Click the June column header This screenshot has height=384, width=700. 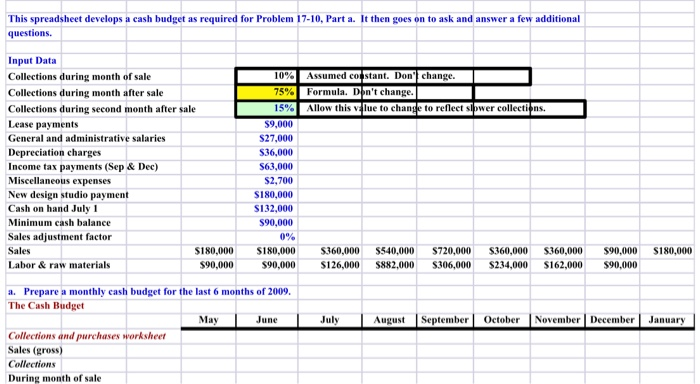[267, 320]
